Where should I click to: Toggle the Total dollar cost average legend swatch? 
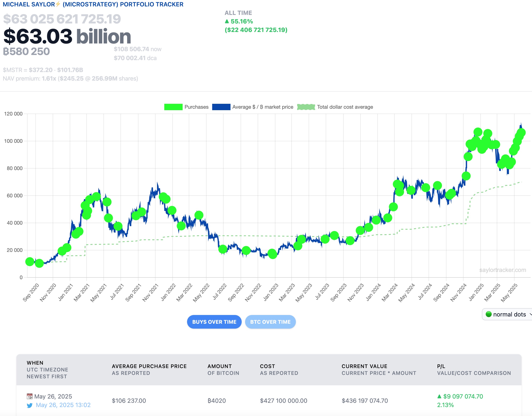coord(306,107)
